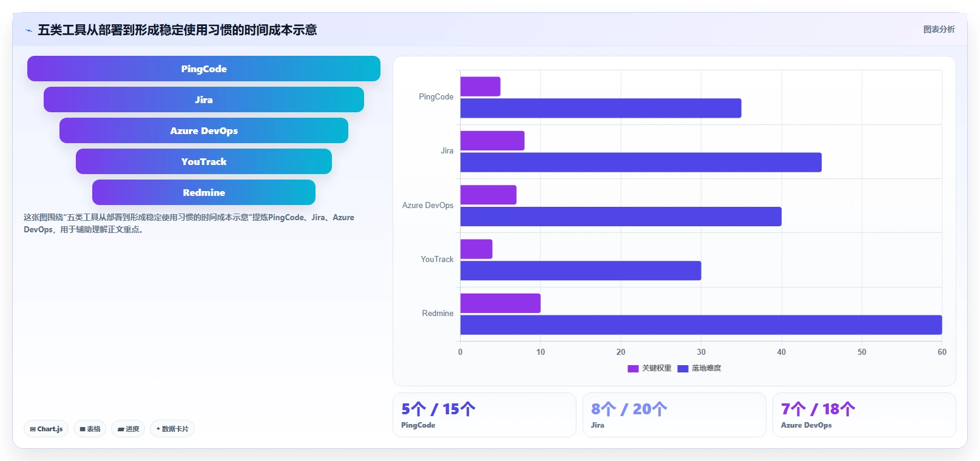
Task: Toggle the 落地难度 legend swatch
Action: (683, 368)
